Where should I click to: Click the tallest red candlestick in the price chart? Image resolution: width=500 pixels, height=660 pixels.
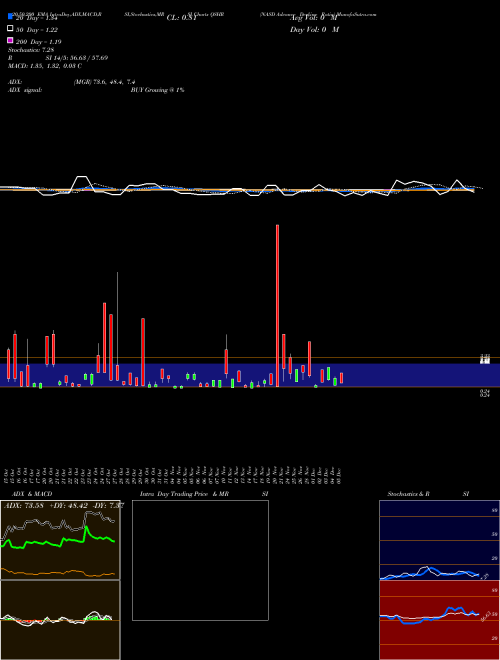click(x=277, y=305)
